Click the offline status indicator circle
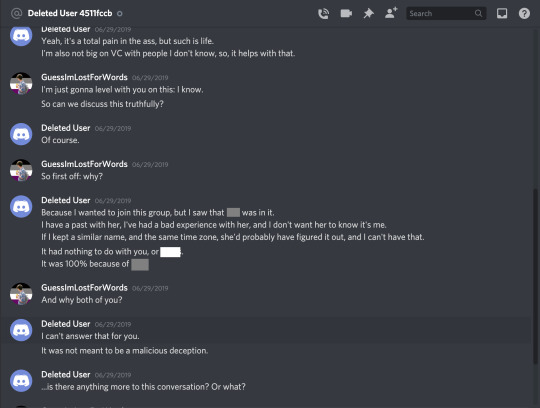Viewport: 540px width, 408px height. [120, 14]
